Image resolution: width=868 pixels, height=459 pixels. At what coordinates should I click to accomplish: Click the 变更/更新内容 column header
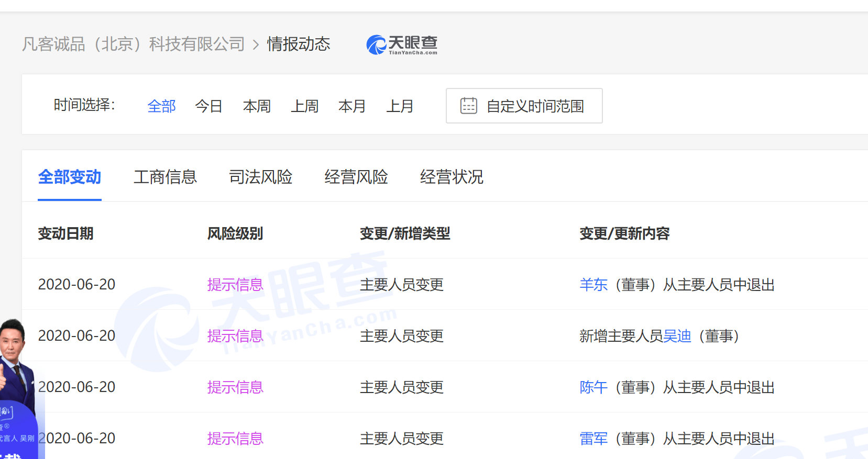click(x=624, y=233)
